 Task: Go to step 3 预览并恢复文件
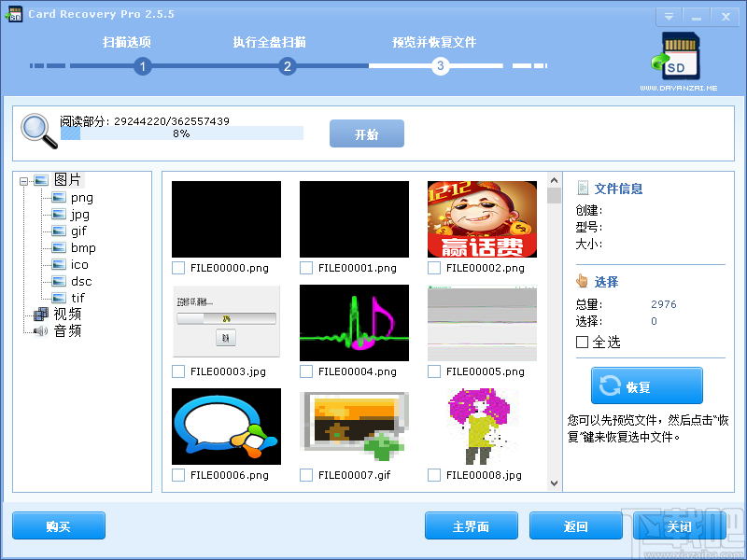point(440,65)
